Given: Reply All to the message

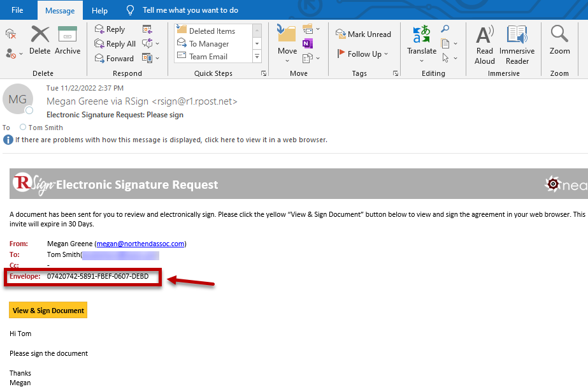Looking at the screenshot, I should point(115,44).
